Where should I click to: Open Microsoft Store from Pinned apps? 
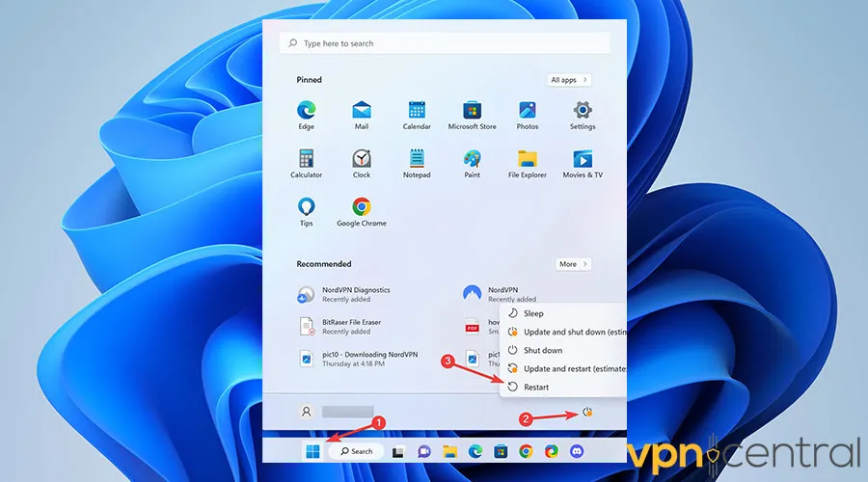(472, 115)
